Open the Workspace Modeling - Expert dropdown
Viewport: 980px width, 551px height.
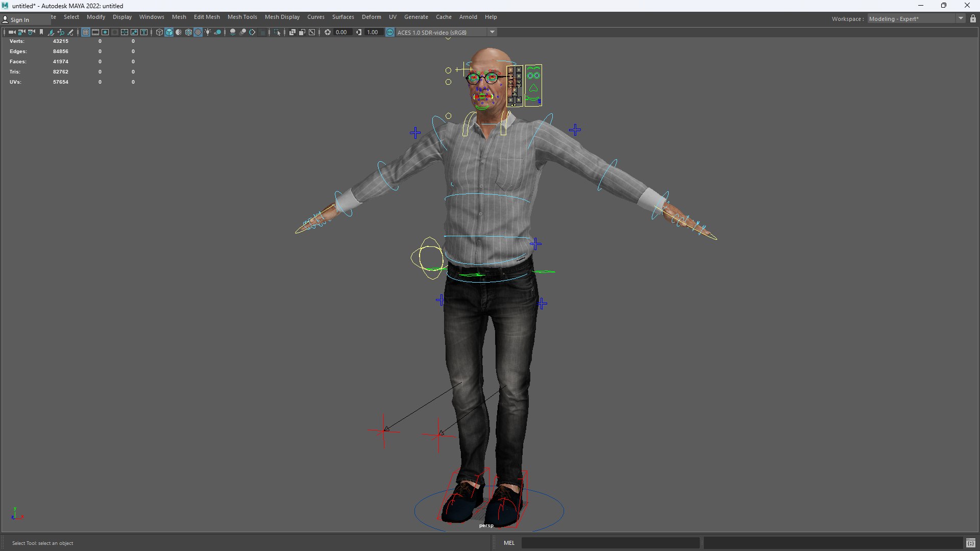tap(916, 19)
